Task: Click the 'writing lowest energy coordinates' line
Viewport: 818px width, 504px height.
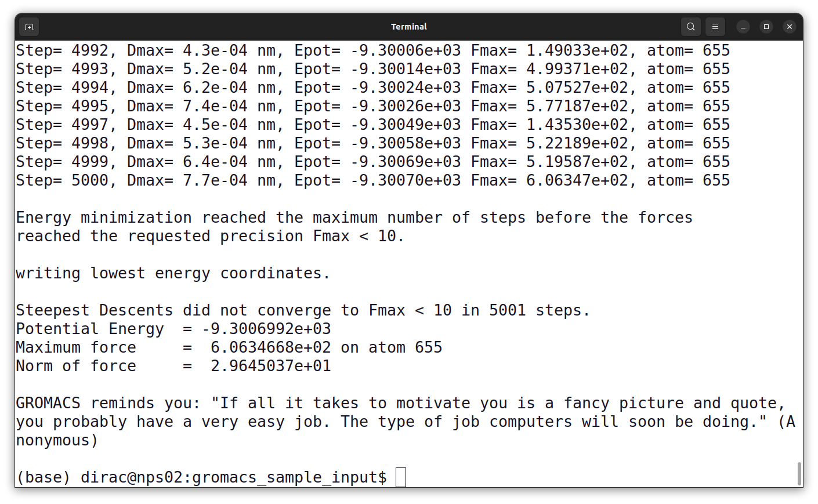Action: (173, 273)
